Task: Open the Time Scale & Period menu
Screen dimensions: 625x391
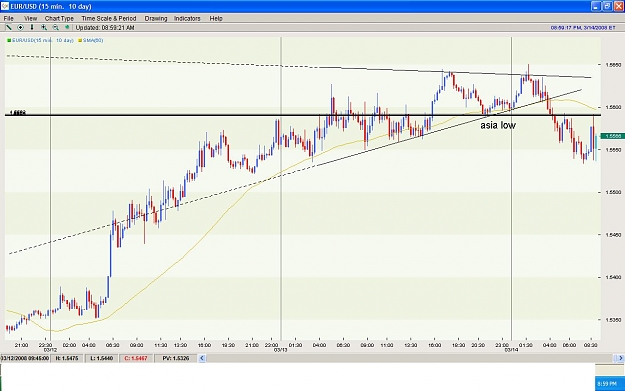Action: coord(109,18)
